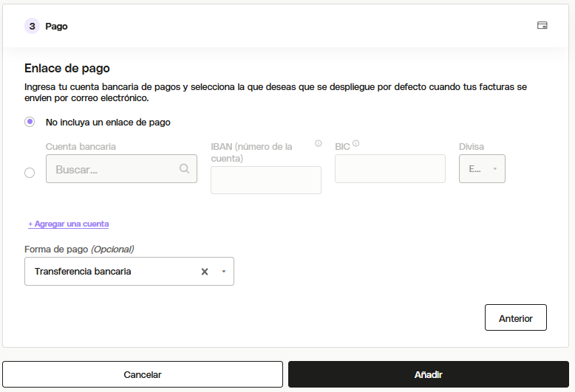Click the Cancelar button
575x392 pixels.
(143, 374)
